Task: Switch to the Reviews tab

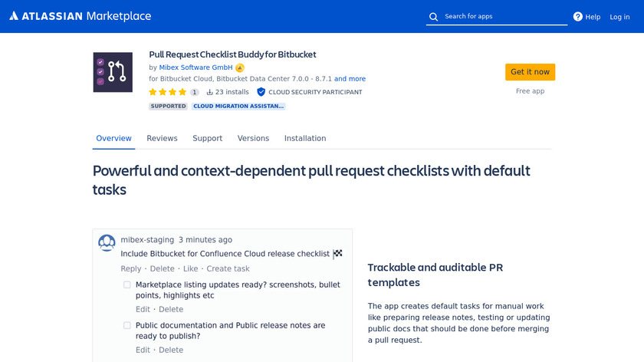Action: [162, 138]
